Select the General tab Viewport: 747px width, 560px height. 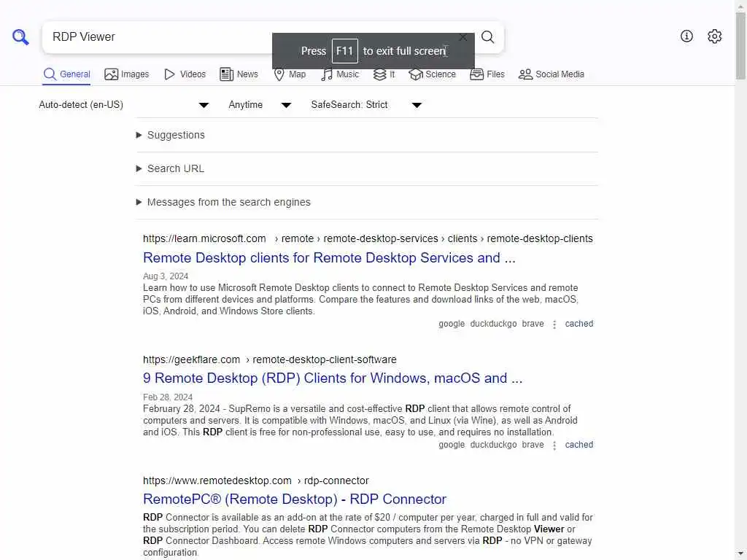pos(66,74)
